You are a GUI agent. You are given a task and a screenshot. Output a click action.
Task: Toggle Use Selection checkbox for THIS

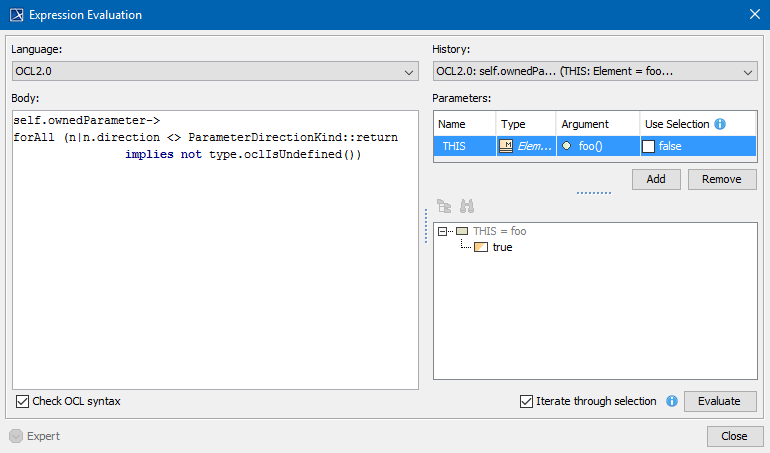648,146
